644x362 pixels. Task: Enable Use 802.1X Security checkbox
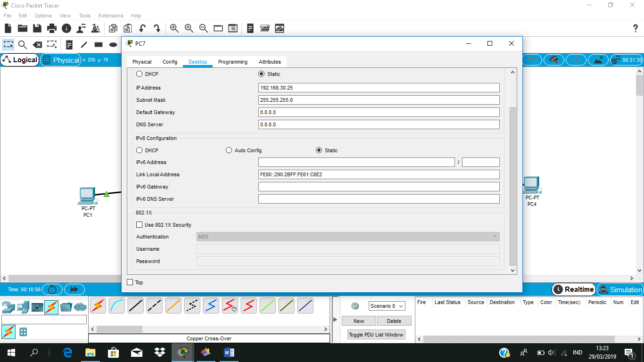point(139,225)
